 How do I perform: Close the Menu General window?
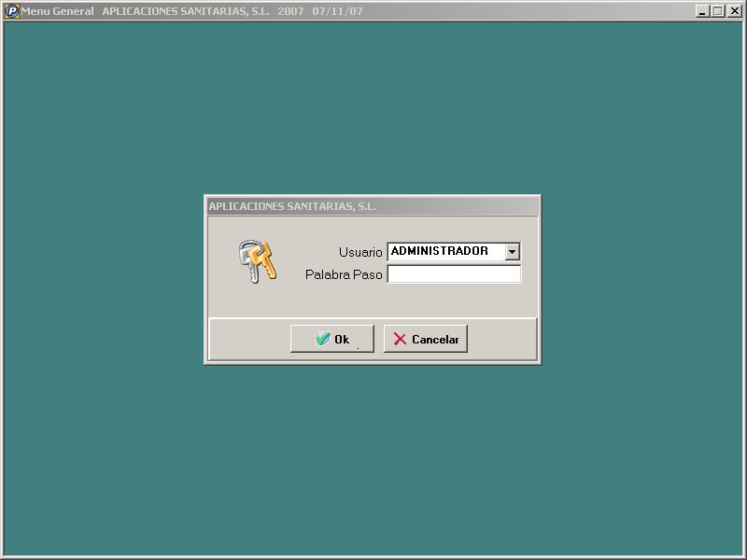[x=734, y=11]
